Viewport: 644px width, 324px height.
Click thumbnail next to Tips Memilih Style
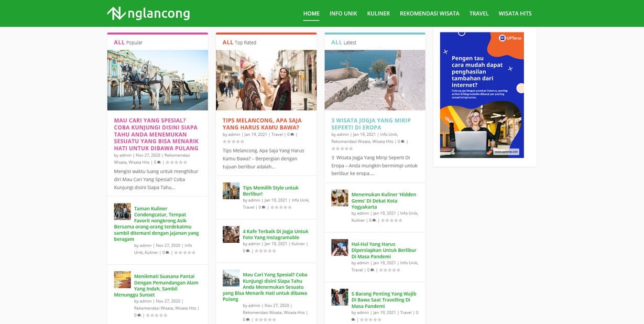231,191
